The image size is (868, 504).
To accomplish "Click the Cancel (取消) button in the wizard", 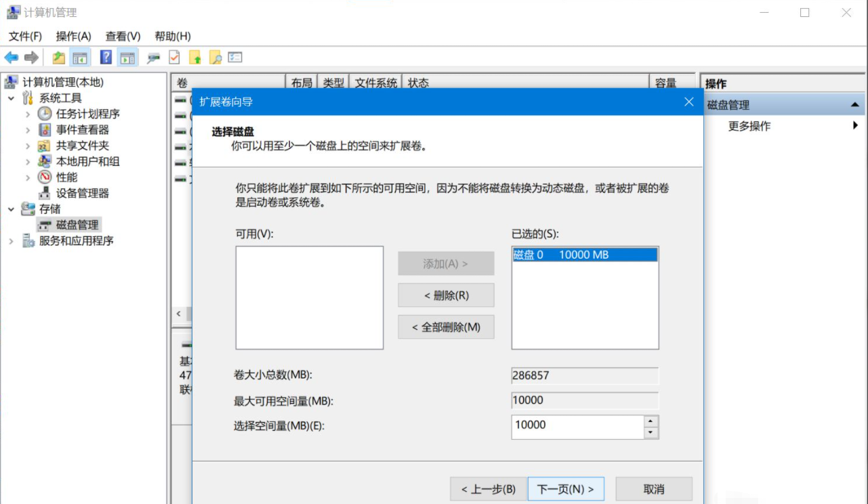I will click(654, 489).
